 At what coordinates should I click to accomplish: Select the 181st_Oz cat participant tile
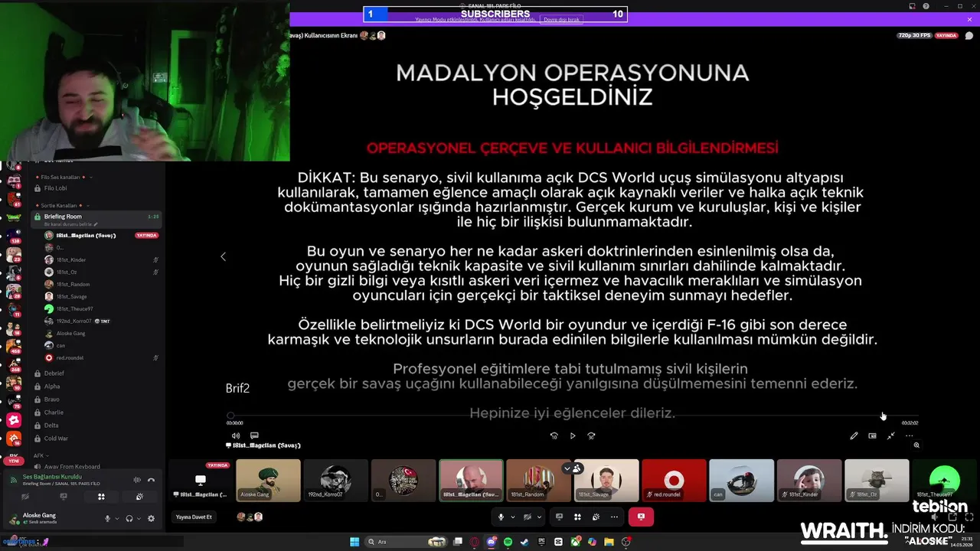click(x=877, y=481)
